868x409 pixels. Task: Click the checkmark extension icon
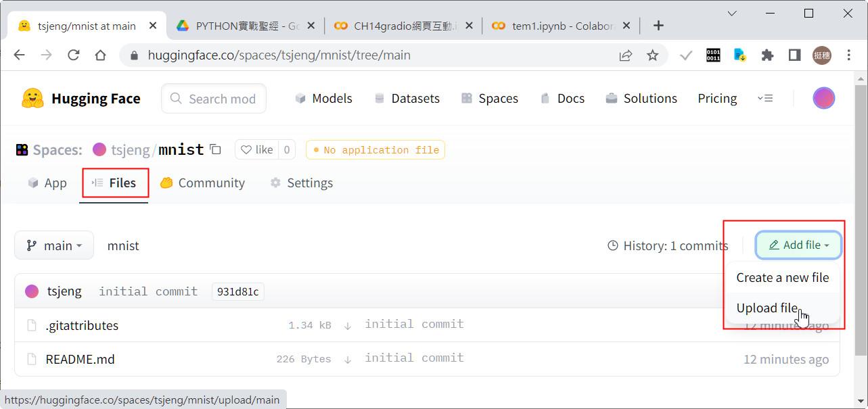(686, 55)
